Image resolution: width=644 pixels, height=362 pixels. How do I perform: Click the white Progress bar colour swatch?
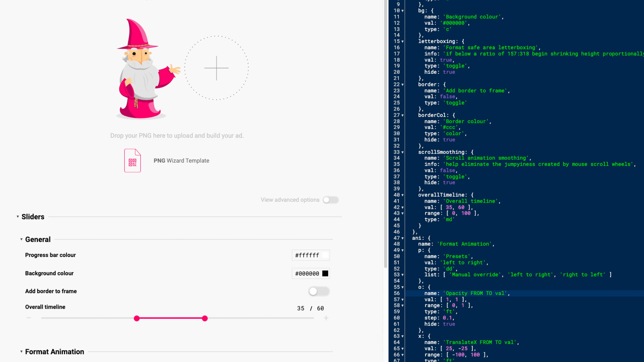point(325,255)
